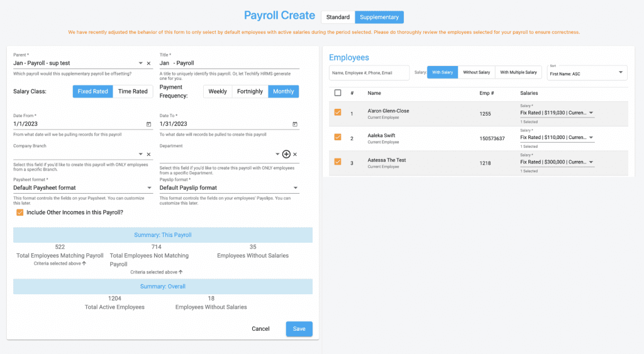644x354 pixels.
Task: Select employee number 1255
Action: [485, 114]
